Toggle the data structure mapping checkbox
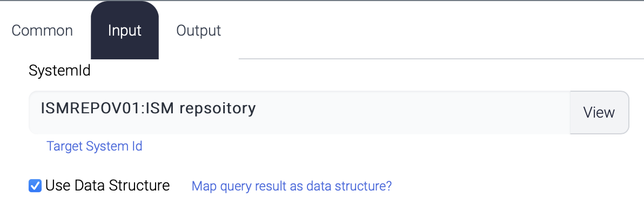Image resolution: width=644 pixels, height=218 pixels. tap(35, 186)
